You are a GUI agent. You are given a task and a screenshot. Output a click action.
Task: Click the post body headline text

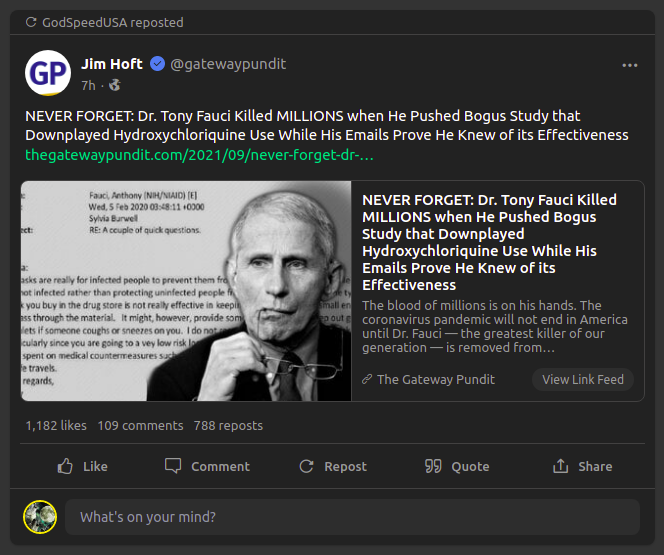point(326,125)
